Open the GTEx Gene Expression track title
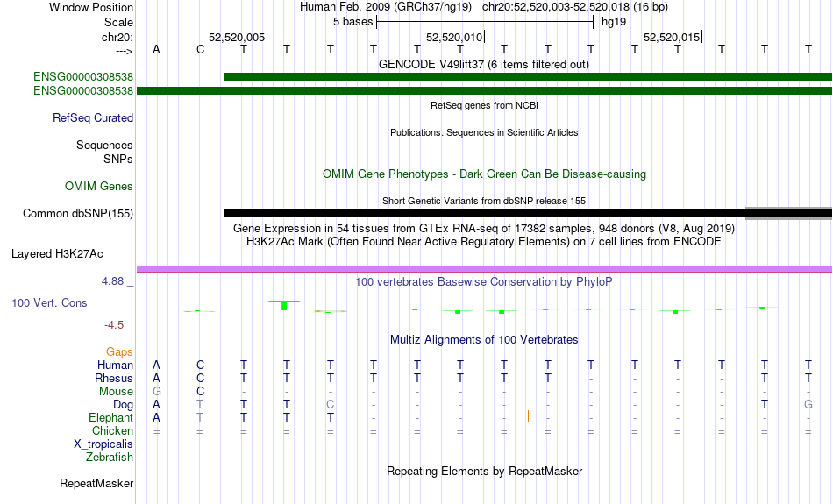 (484, 229)
